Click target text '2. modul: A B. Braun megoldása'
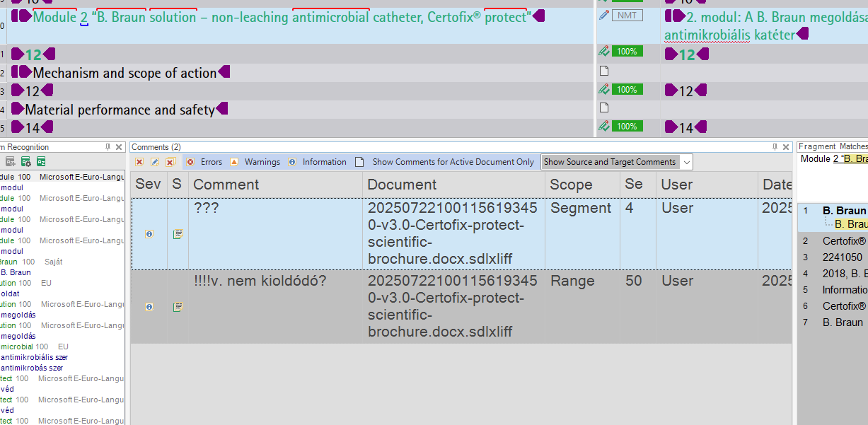 coord(777,16)
